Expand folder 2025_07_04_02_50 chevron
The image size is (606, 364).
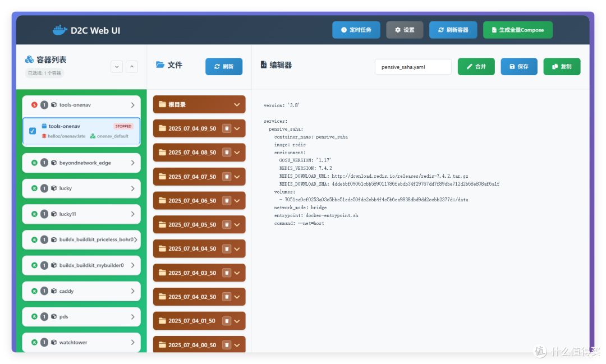(237, 297)
